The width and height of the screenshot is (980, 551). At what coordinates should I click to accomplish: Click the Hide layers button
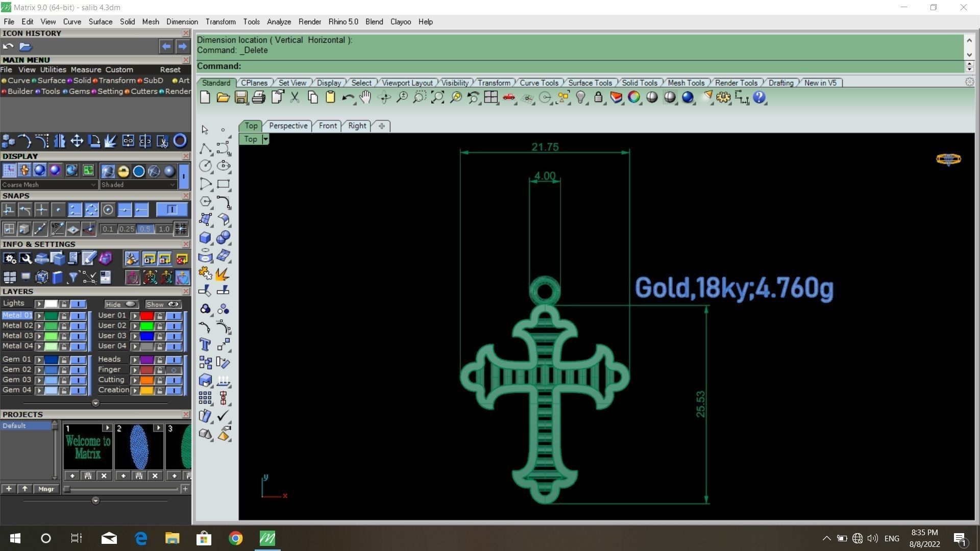(x=121, y=304)
